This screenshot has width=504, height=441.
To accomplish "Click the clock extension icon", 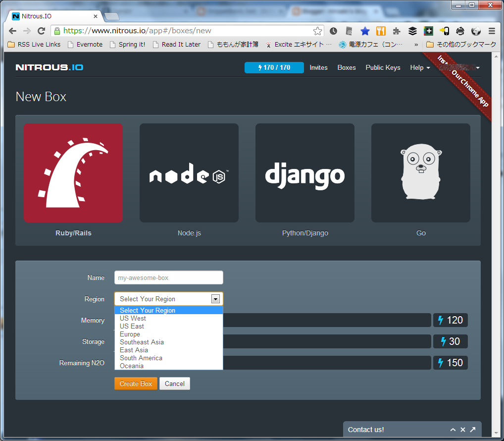I will pyautogui.click(x=333, y=31).
